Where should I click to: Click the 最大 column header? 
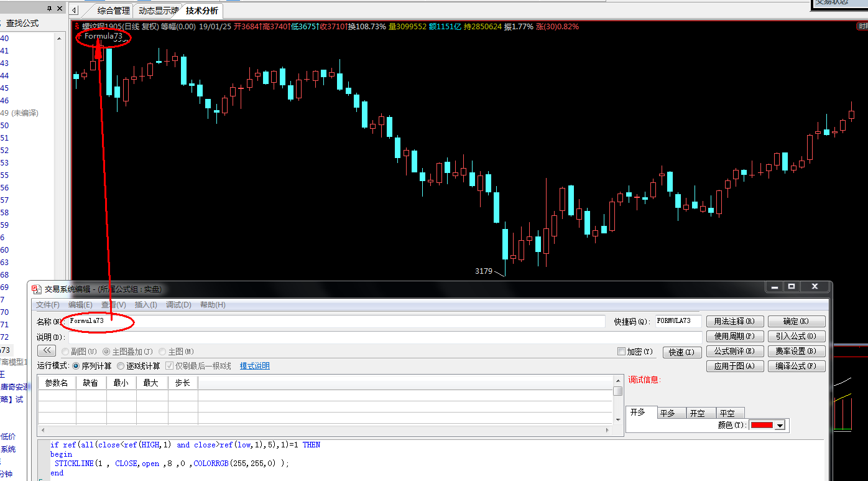[x=152, y=383]
